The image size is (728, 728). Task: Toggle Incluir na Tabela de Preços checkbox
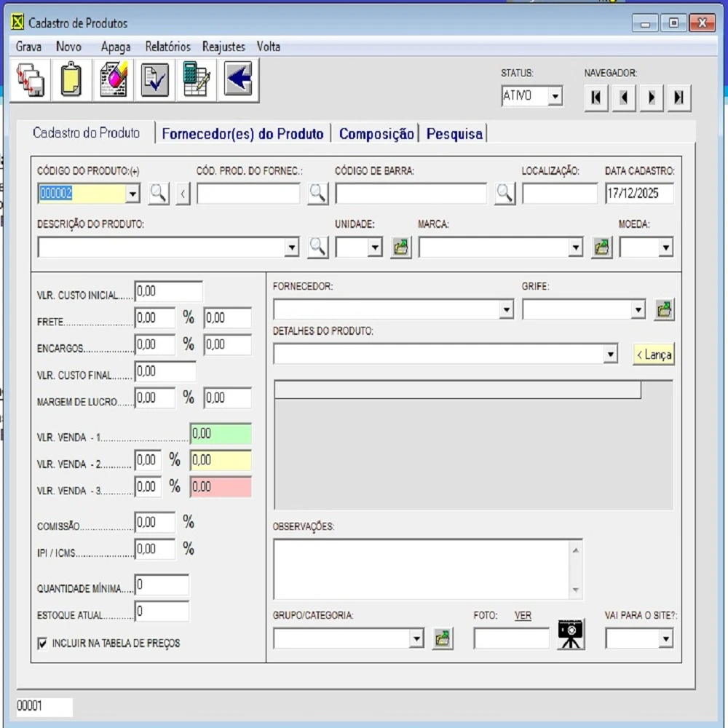pos(42,644)
